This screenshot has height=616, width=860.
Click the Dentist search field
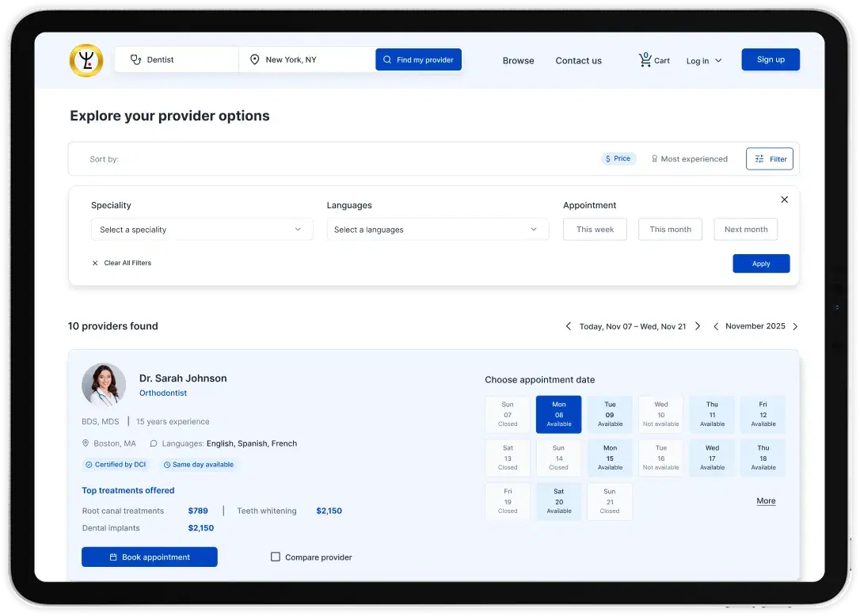177,59
